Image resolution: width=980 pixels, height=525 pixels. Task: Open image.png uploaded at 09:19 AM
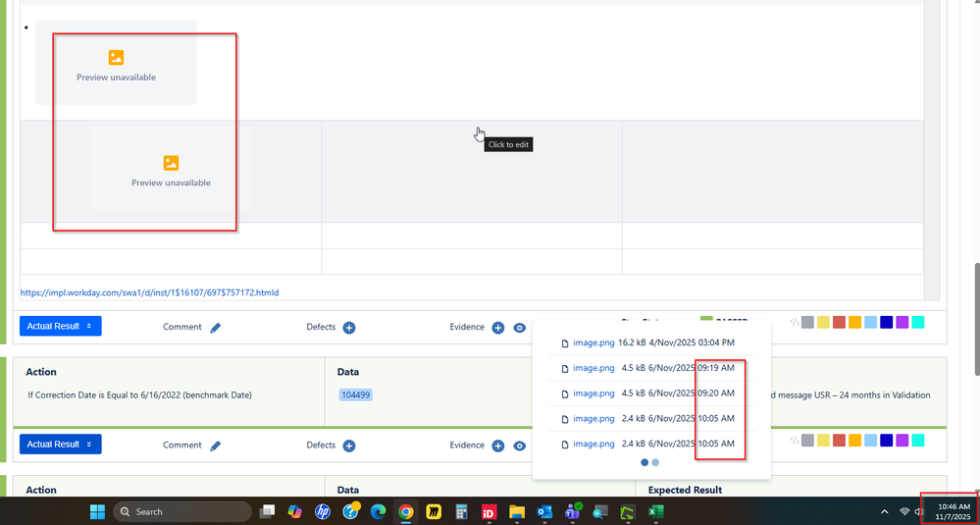(x=593, y=368)
